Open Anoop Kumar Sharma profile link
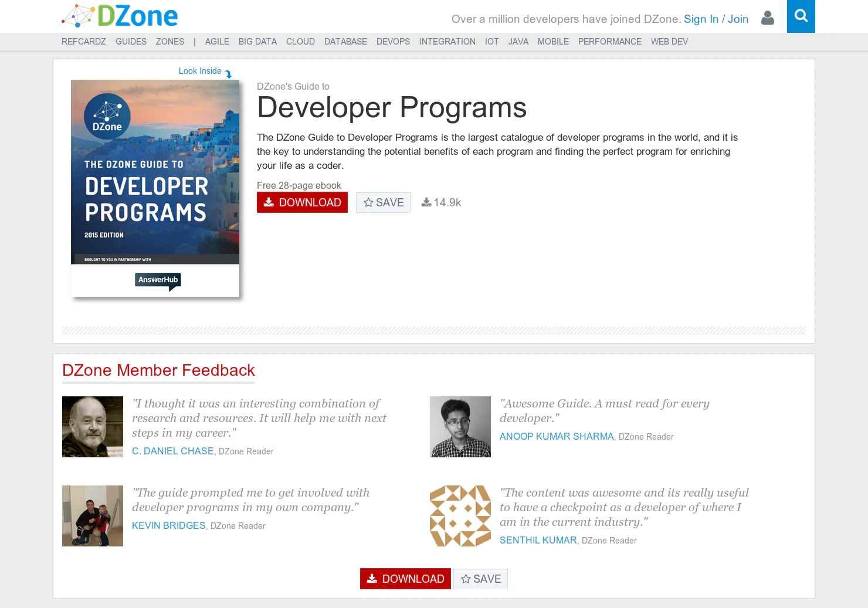 tap(557, 436)
